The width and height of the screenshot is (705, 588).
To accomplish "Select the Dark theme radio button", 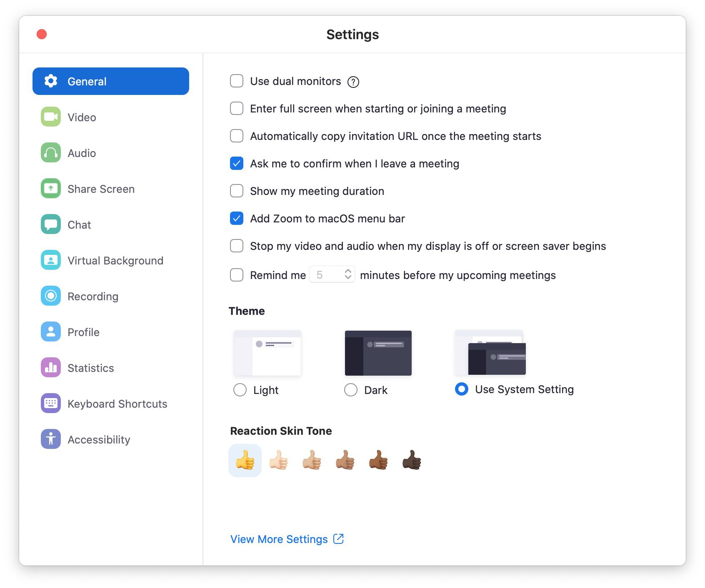I will (351, 390).
